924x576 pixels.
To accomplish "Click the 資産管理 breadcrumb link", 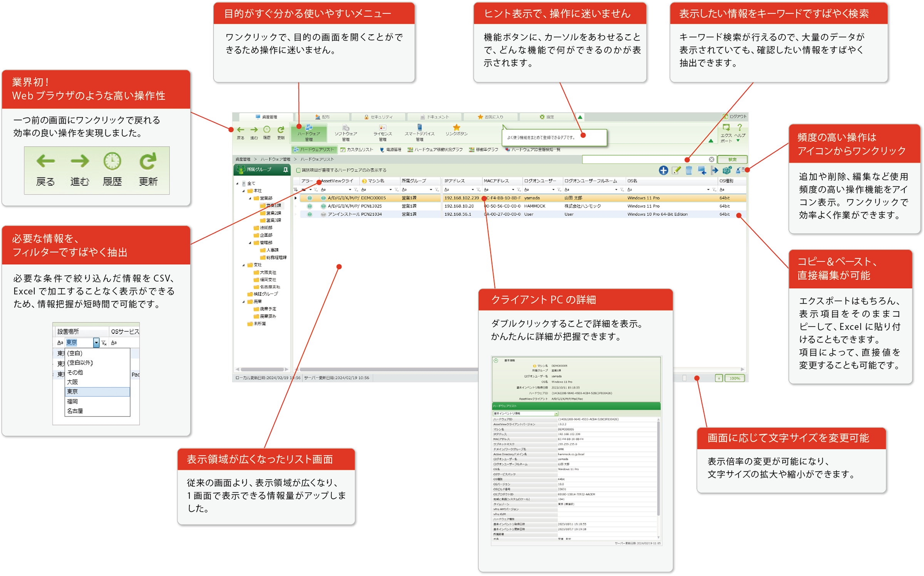I will (x=243, y=159).
